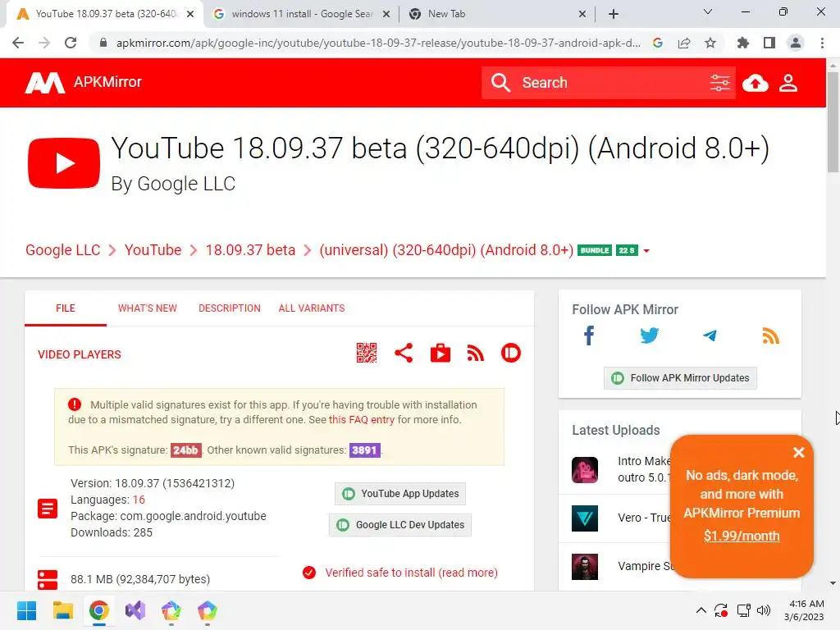Open Chrome three-dot menu
The image size is (840, 630).
click(x=822, y=43)
